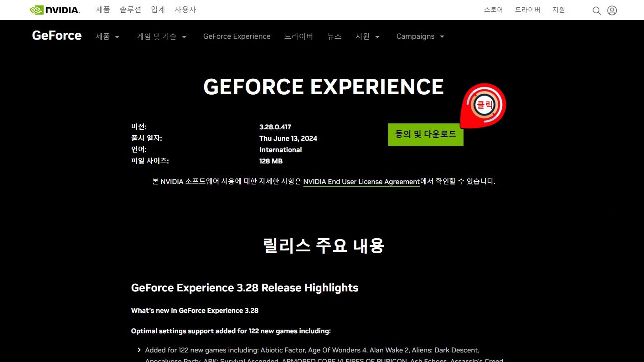
Task: Click the International language value
Action: 280,150
